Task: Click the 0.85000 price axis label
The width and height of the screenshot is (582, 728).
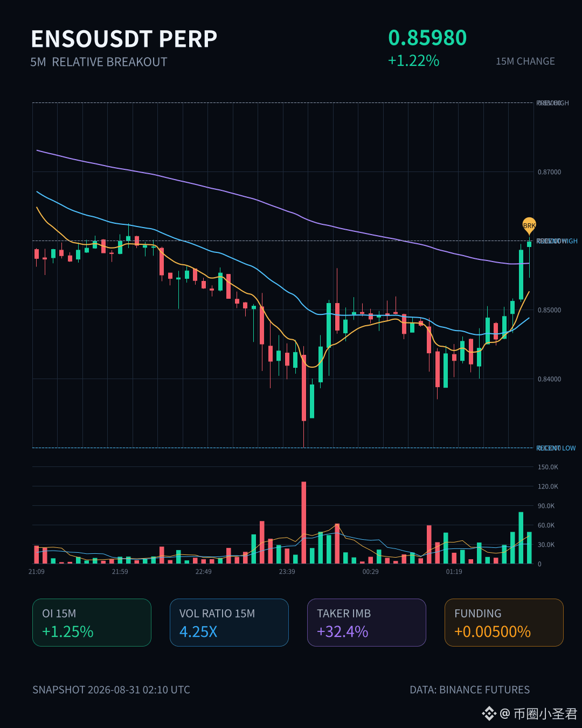Action: click(549, 310)
